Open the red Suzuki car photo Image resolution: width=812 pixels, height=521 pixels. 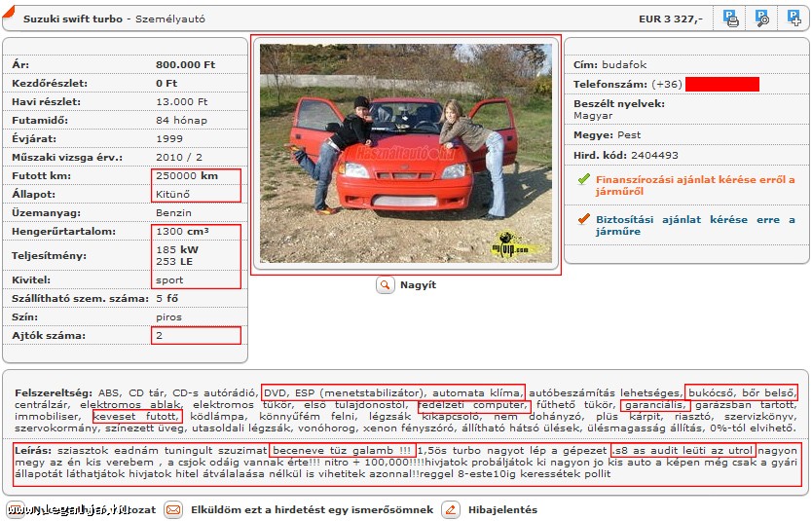[x=405, y=153]
